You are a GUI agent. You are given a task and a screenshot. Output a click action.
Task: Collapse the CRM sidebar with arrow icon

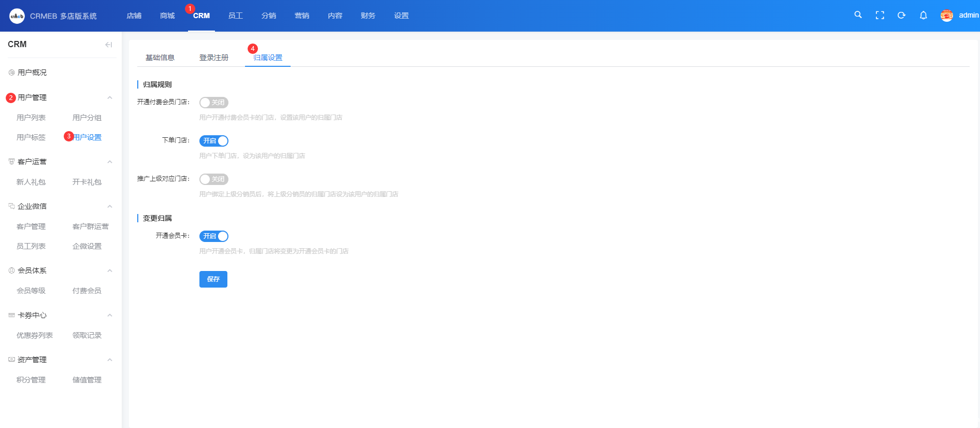(x=108, y=45)
